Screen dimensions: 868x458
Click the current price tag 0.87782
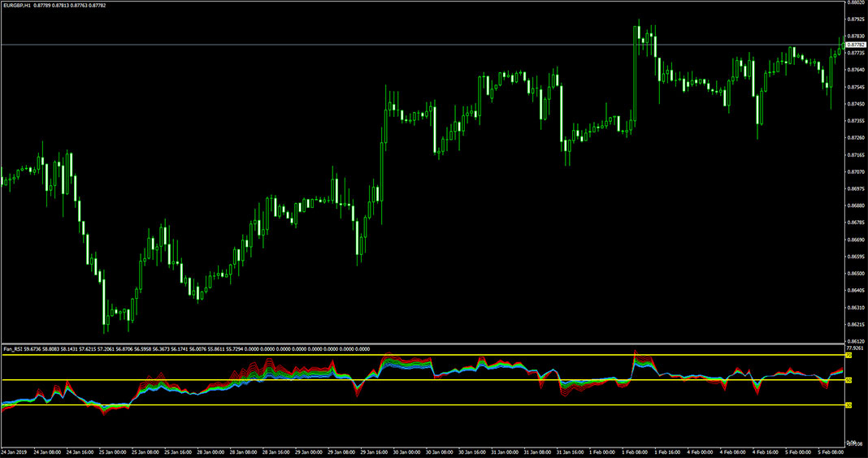(x=856, y=44)
